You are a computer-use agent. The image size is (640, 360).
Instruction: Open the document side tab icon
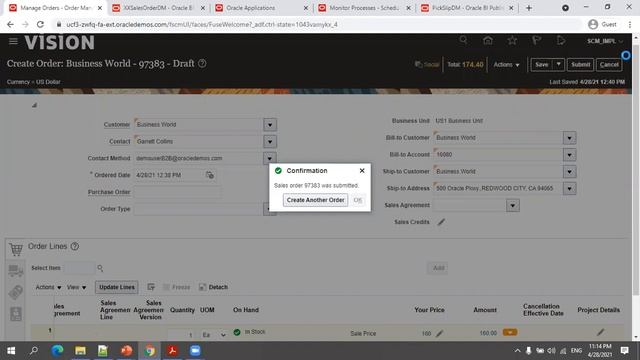[x=16, y=313]
